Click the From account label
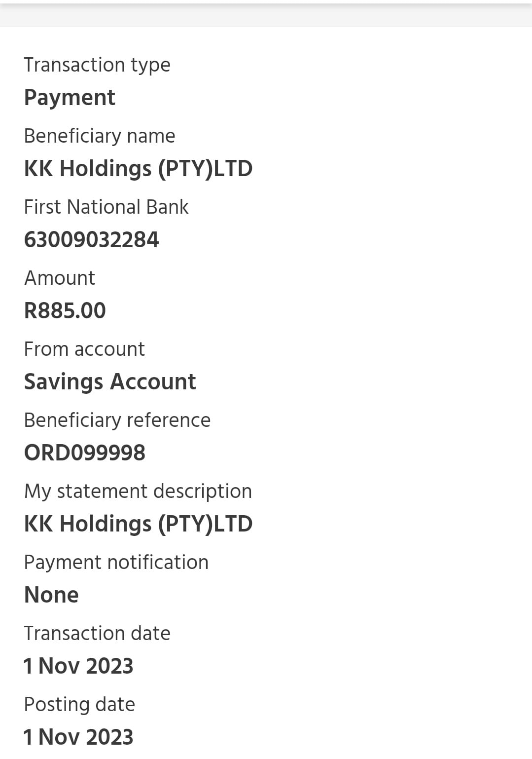 coord(84,349)
